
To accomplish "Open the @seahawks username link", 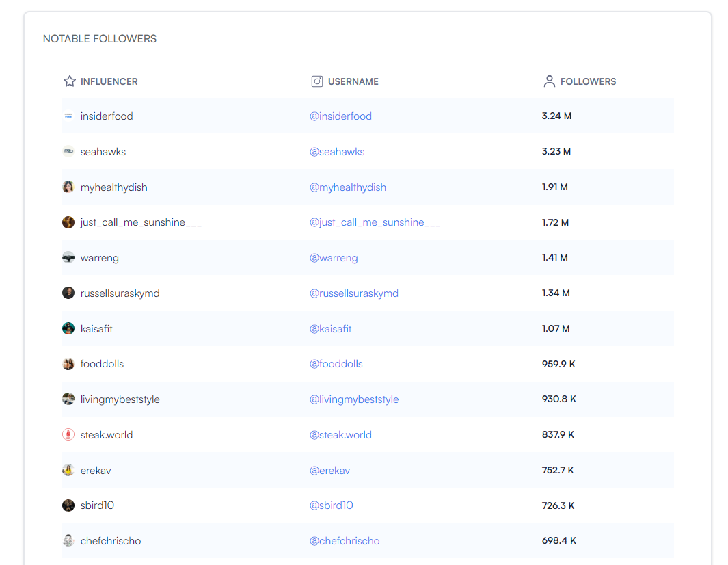I will (337, 152).
